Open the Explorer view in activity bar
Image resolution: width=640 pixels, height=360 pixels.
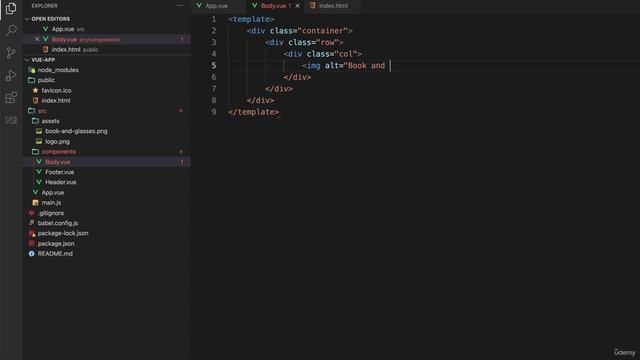pyautogui.click(x=11, y=8)
